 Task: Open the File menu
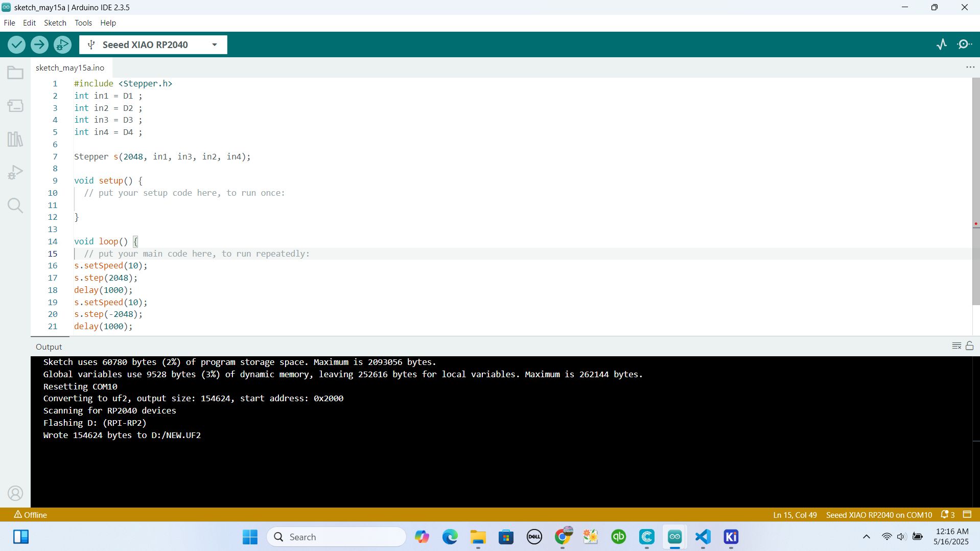click(x=9, y=23)
